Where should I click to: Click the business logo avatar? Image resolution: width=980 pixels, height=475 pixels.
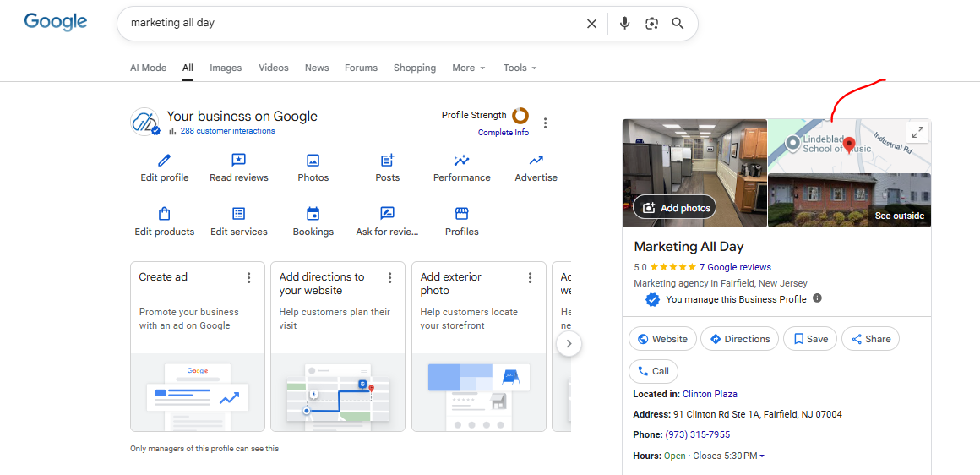click(x=145, y=121)
